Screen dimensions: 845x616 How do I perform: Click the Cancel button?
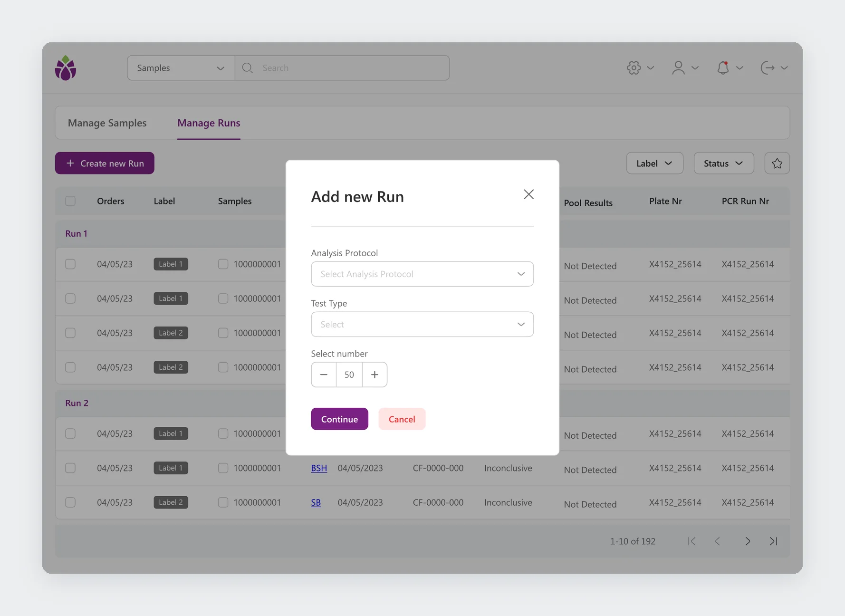[x=402, y=419]
